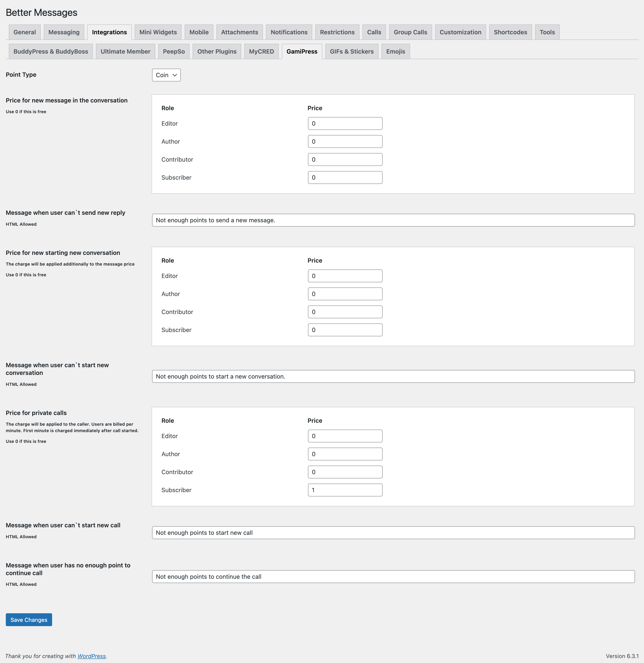
Task: Select the BuddyPress & BuddyBoss sub-tab
Action: point(51,51)
